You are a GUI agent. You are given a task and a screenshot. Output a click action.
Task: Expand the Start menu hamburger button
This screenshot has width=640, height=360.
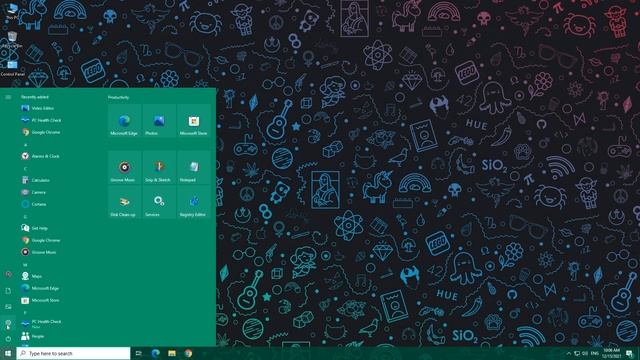[8, 97]
